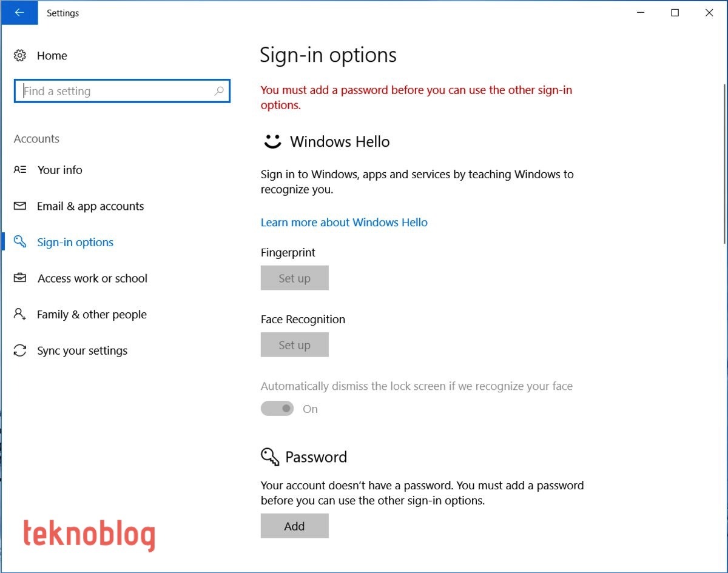Image resolution: width=728 pixels, height=573 pixels.
Task: Open the Your info page
Action: point(59,170)
